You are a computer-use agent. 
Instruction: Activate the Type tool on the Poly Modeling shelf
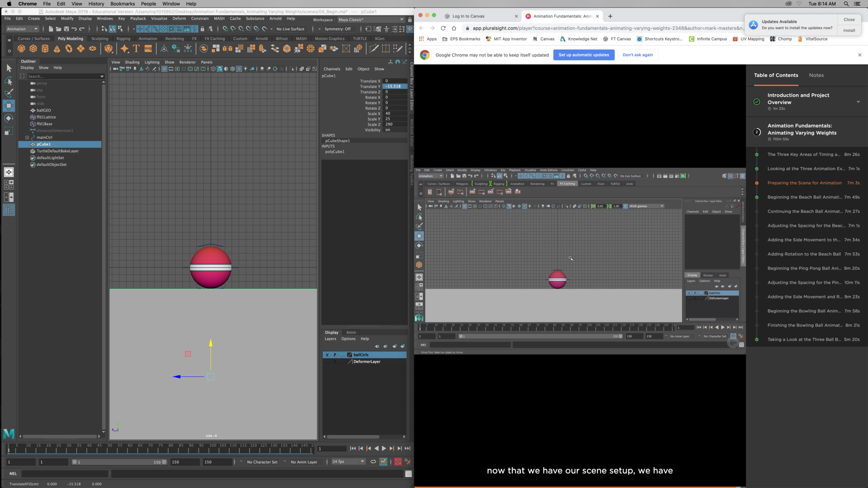pos(137,48)
